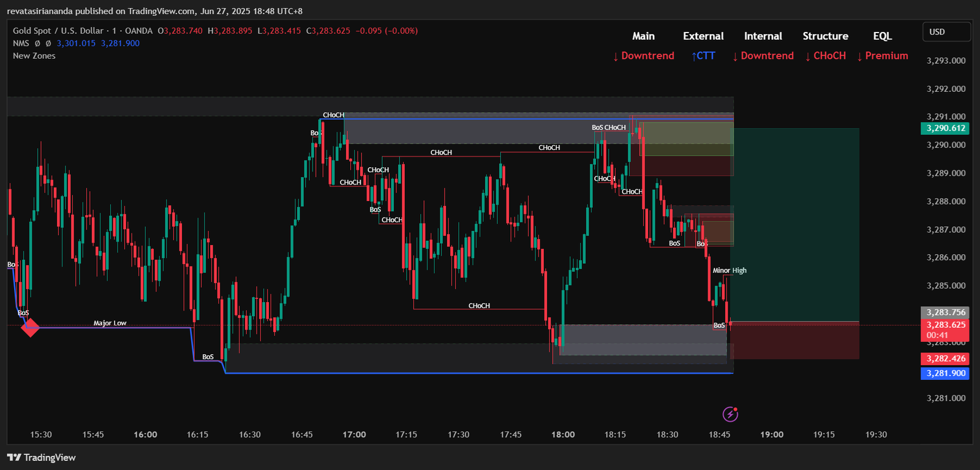Select the NMS indicator legend
This screenshot has height=470, width=980.
tap(21, 44)
